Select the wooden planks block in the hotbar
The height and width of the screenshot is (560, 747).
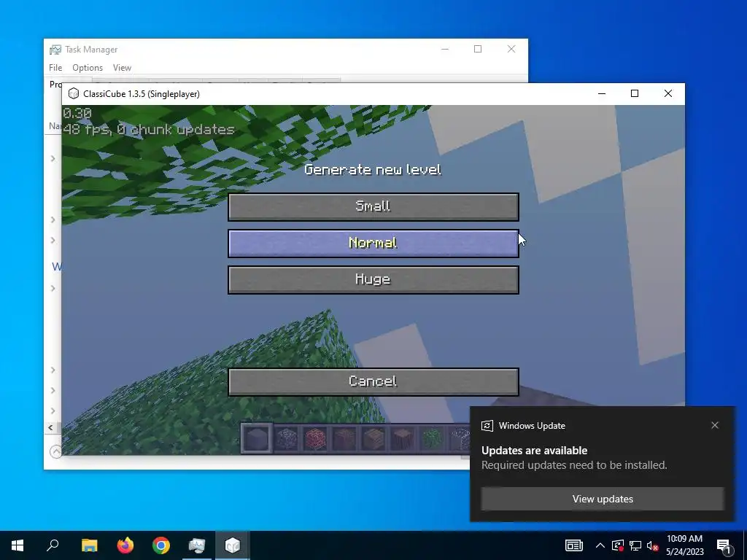373,438
